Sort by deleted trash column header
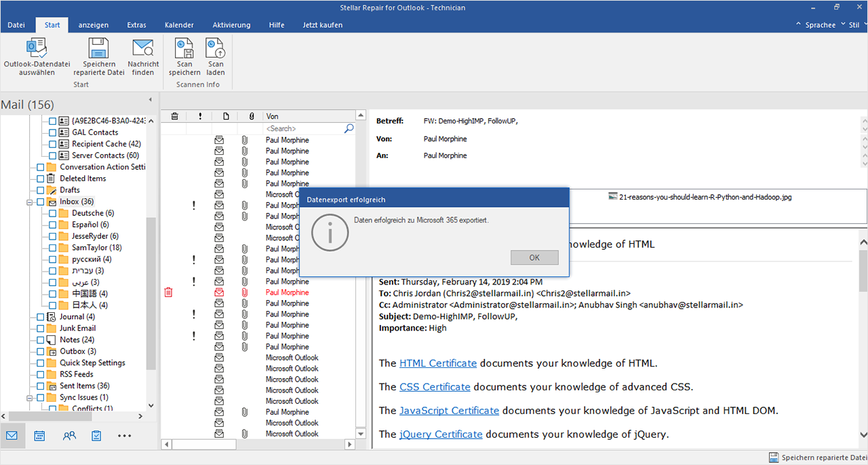Viewport: 868px width, 465px height. tap(174, 116)
